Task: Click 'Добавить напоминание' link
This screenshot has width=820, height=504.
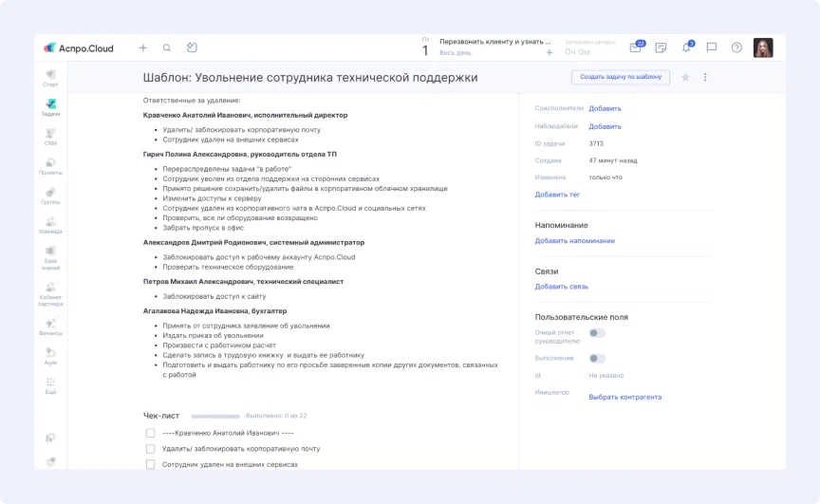Action: point(574,241)
